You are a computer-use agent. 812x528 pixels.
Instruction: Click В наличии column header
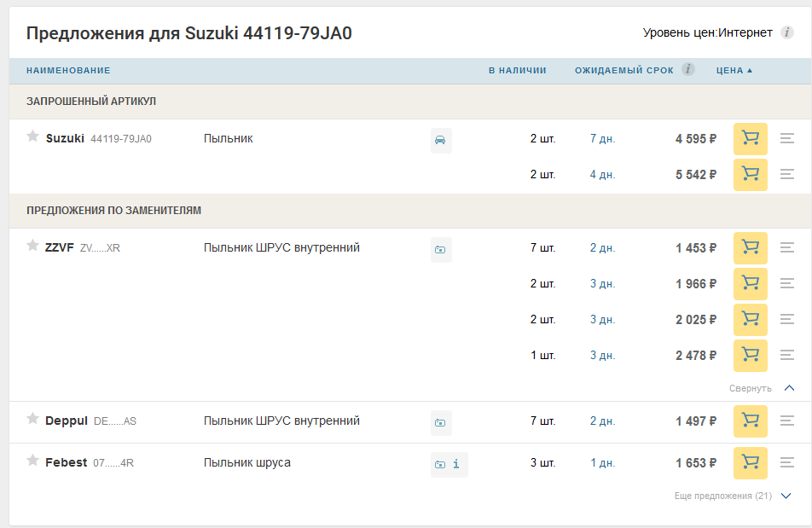[517, 70]
